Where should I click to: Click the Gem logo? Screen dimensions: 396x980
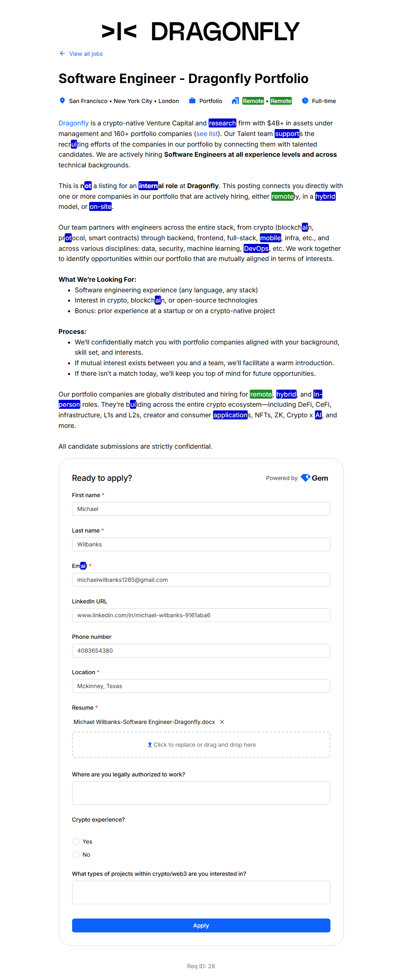coord(314,478)
